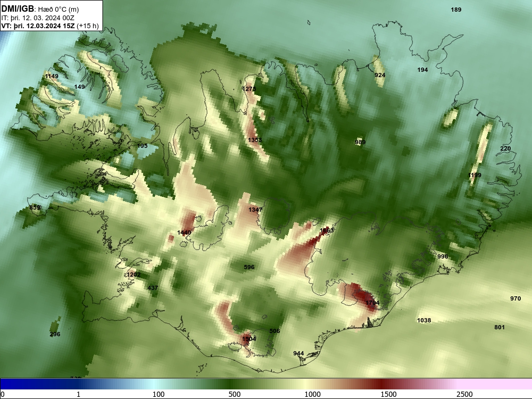Click the map value 194

click(x=422, y=70)
